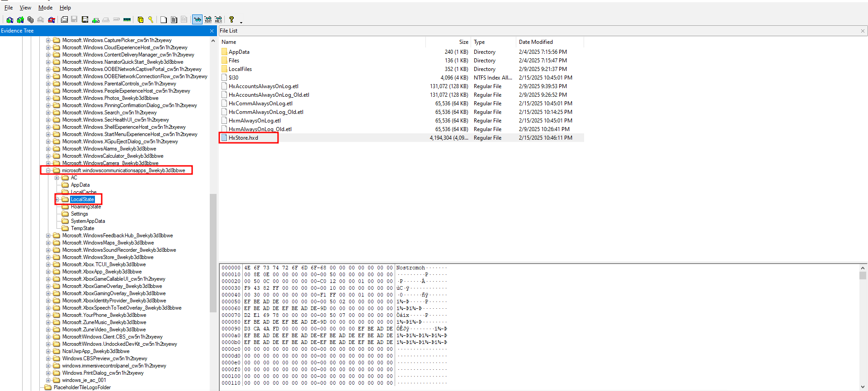868x391 pixels.
Task: Toggle automatic preview mode (glasses icon)
Action: [197, 20]
